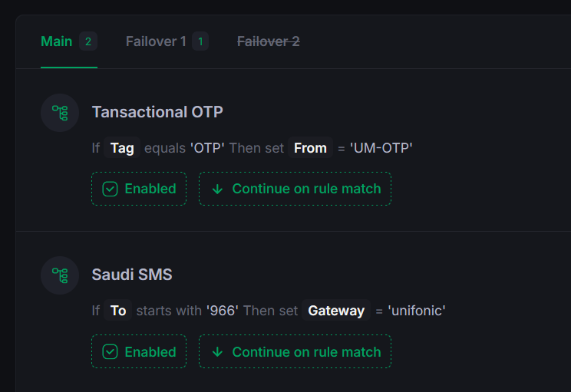Click the Tansactional OTP rule tree icon
571x392 pixels.
pyautogui.click(x=60, y=113)
